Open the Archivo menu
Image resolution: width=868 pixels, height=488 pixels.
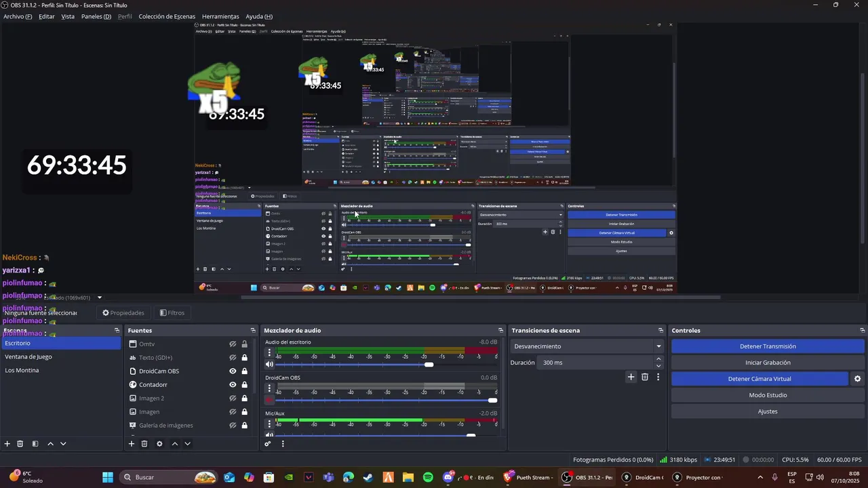tap(18, 16)
